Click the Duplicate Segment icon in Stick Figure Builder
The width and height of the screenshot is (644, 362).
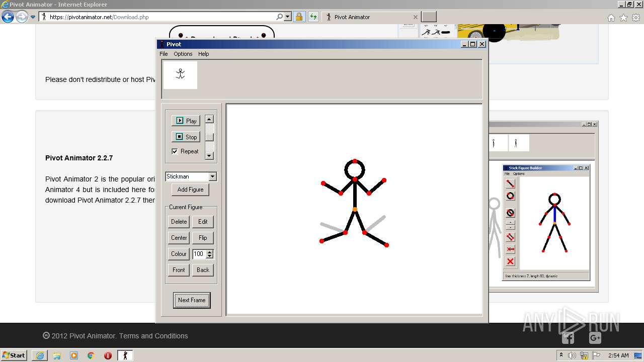[510, 237]
